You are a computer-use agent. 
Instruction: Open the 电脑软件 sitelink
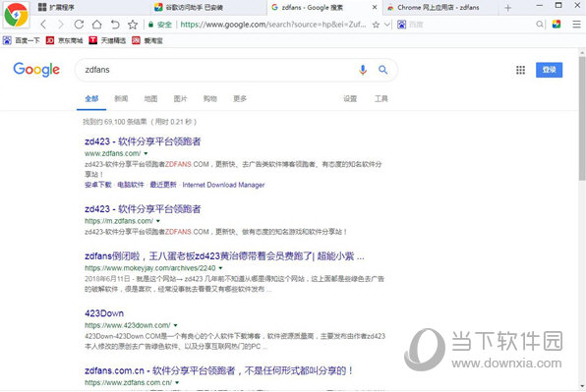point(131,185)
